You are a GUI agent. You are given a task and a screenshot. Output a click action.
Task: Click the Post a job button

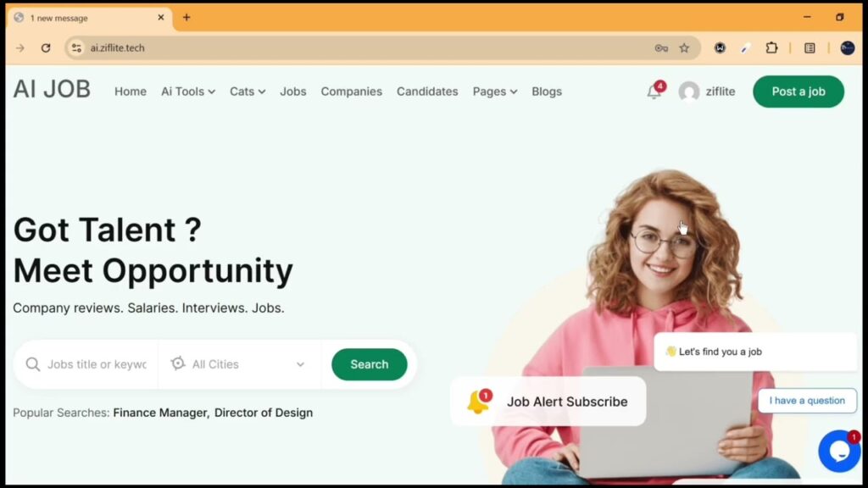click(798, 91)
